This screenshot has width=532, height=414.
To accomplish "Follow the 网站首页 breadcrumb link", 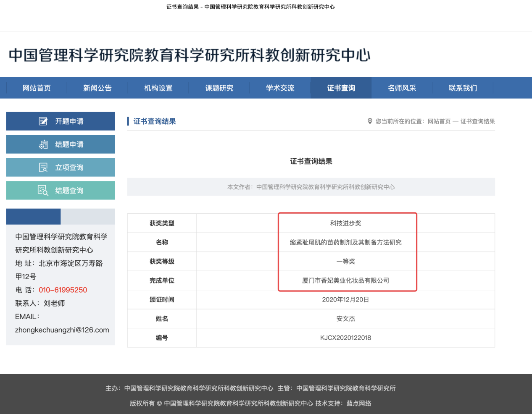I will (439, 121).
